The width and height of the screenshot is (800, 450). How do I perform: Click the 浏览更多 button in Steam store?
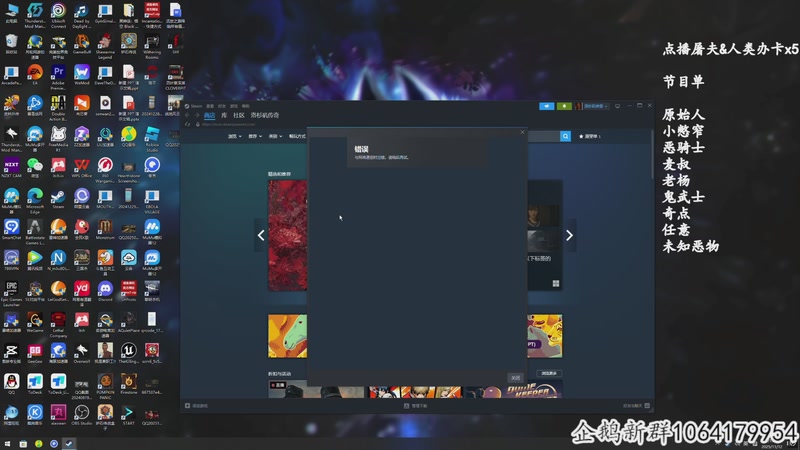coord(549,373)
